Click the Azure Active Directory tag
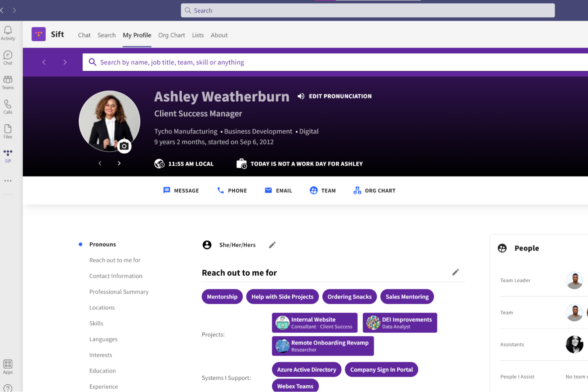 pyautogui.click(x=307, y=369)
